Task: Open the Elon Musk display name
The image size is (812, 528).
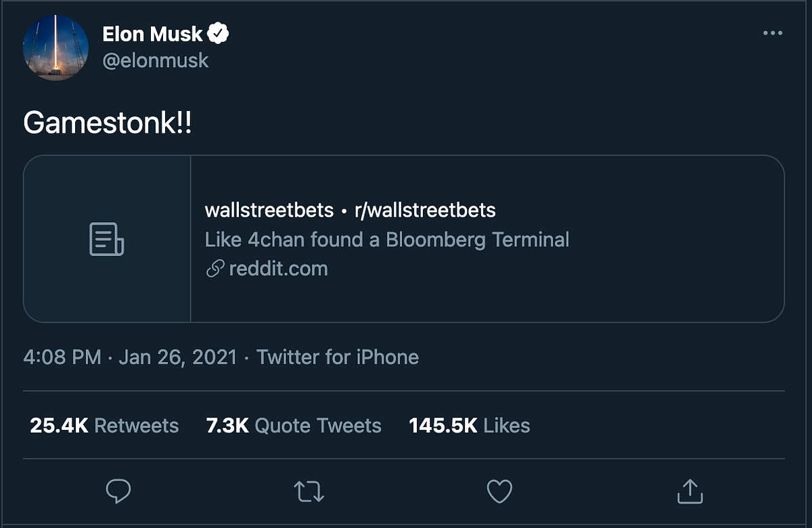Action: tap(152, 34)
